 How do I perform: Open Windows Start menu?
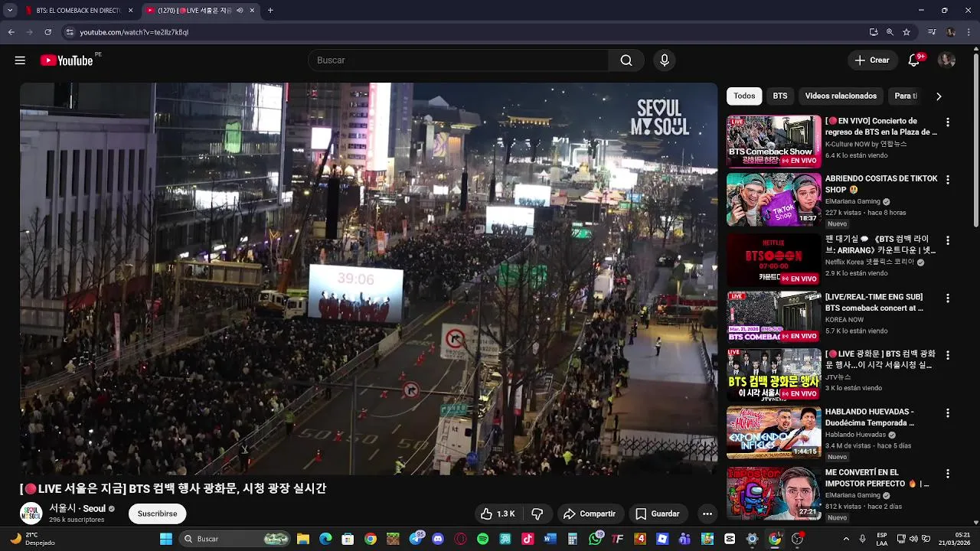pyautogui.click(x=165, y=539)
